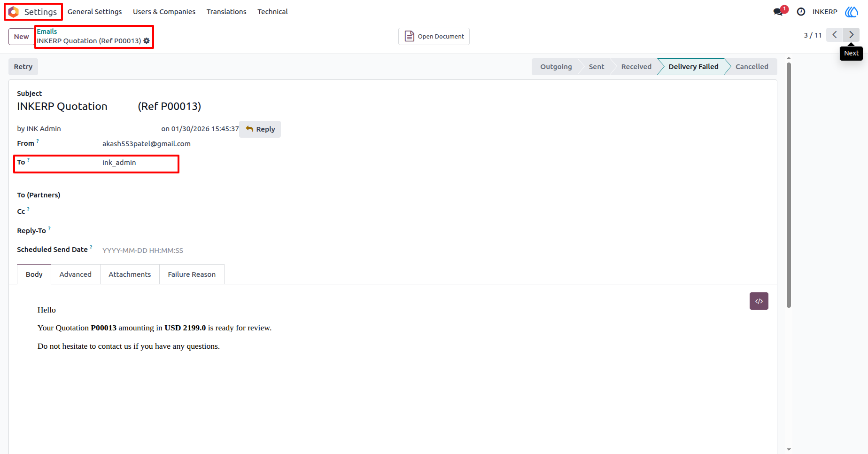
Task: Go to the next email record arrow
Action: pyautogui.click(x=851, y=35)
